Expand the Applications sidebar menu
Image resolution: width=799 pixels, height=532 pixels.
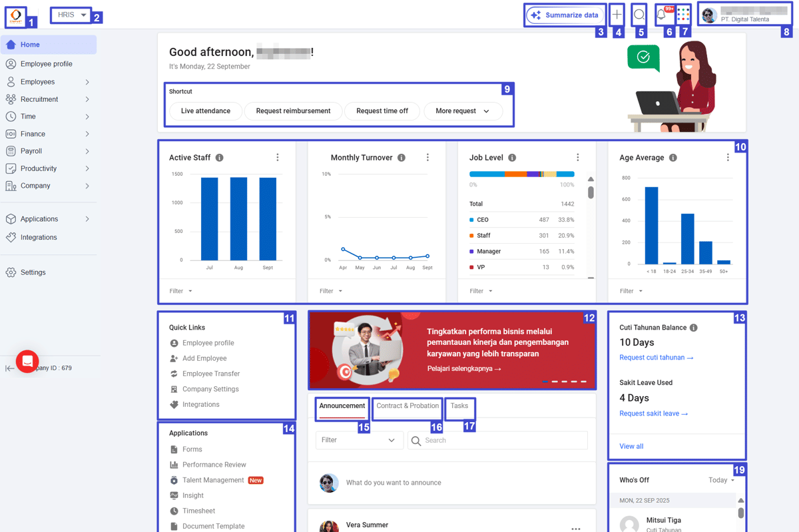click(49, 219)
